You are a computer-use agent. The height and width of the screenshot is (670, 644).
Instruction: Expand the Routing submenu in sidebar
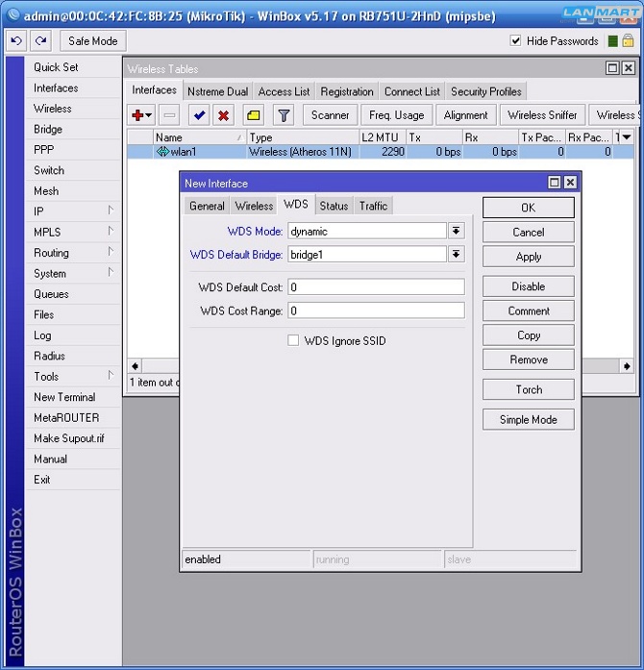tap(71, 253)
